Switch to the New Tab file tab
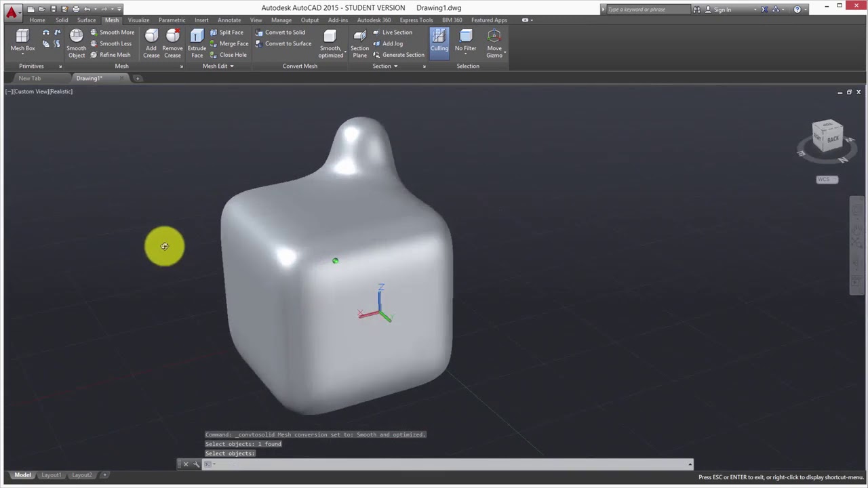Viewport: 868px width, 488px height. 29,79
